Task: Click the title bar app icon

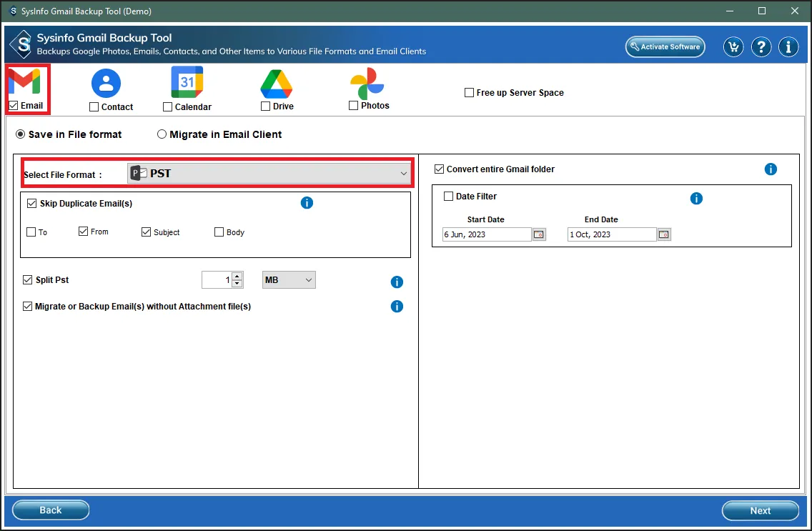Action: point(13,11)
